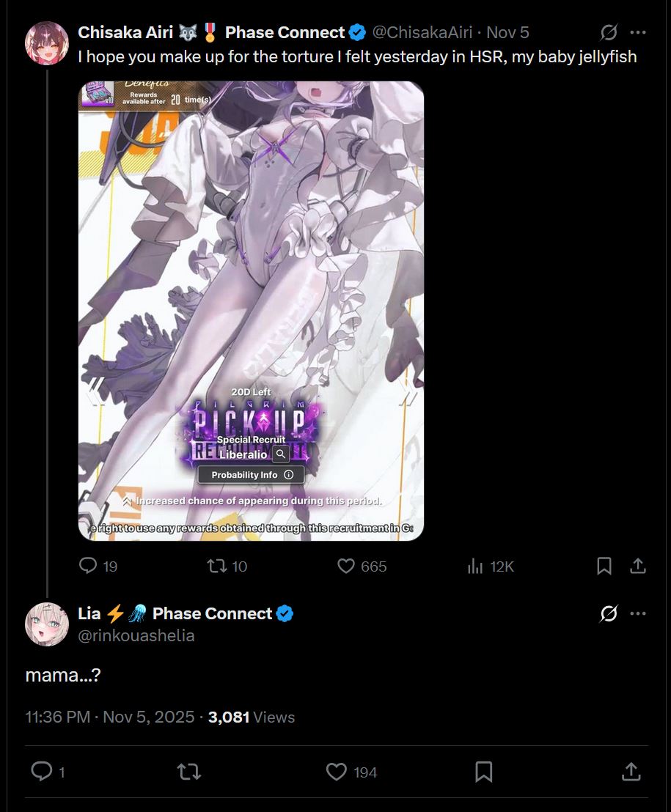Open the more options menu on Chisaka Airi's tweet
The image size is (671, 812).
point(638,32)
